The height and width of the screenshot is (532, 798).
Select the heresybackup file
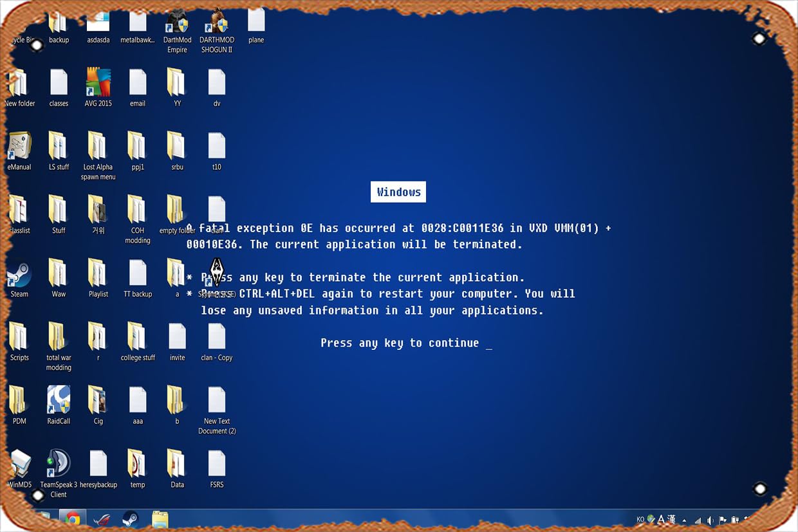click(98, 470)
